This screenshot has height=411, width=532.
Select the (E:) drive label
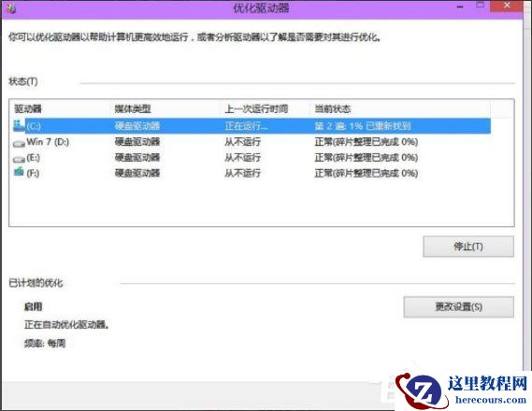click(34, 158)
